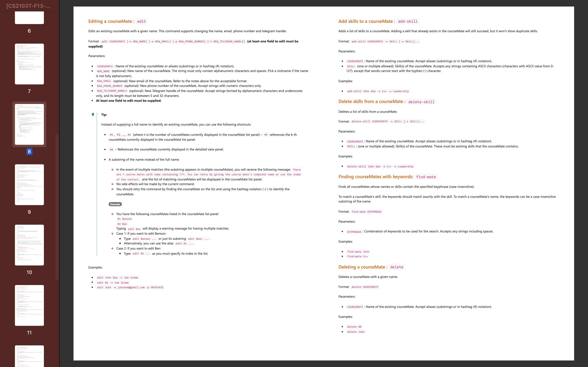
Task: Click the 'Finding courseMates with keywords' heading
Action: tap(376, 177)
